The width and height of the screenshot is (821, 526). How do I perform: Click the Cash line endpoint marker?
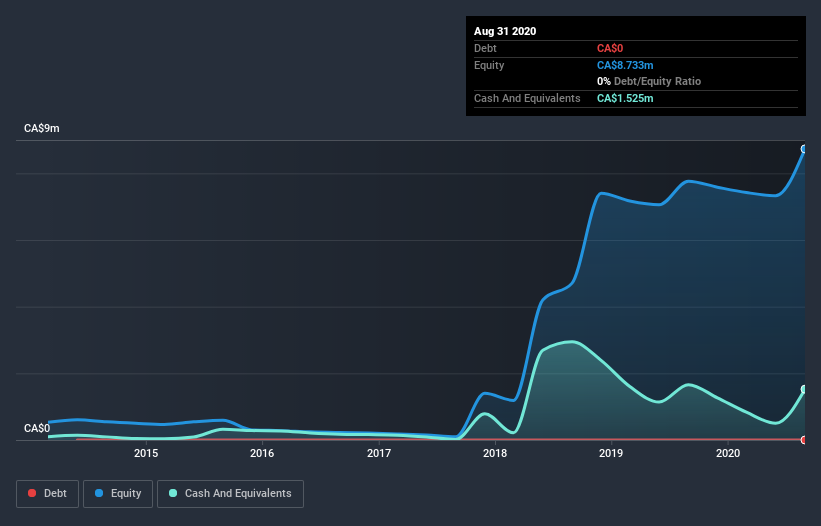[804, 389]
